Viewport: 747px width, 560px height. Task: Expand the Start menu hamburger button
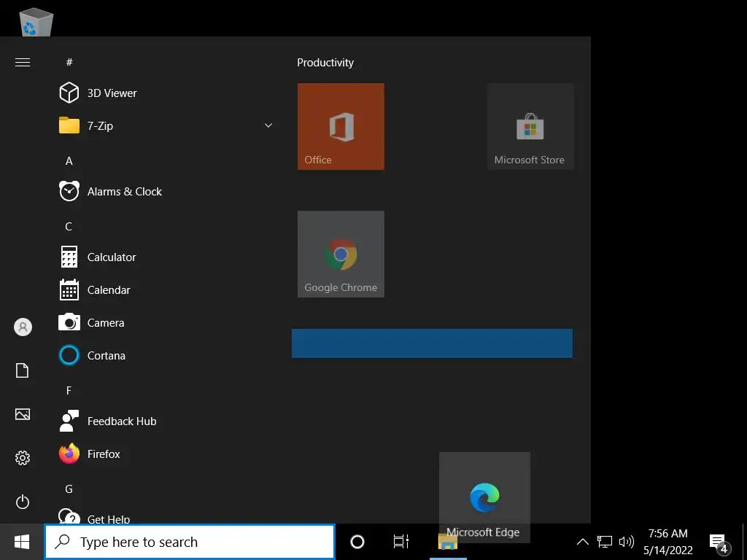[23, 63]
